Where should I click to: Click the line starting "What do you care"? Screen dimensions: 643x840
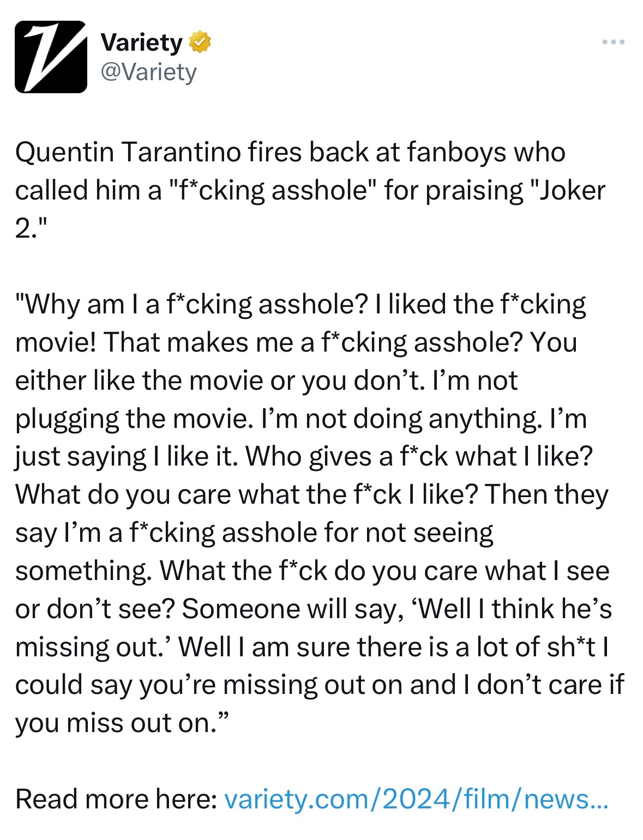(312, 495)
